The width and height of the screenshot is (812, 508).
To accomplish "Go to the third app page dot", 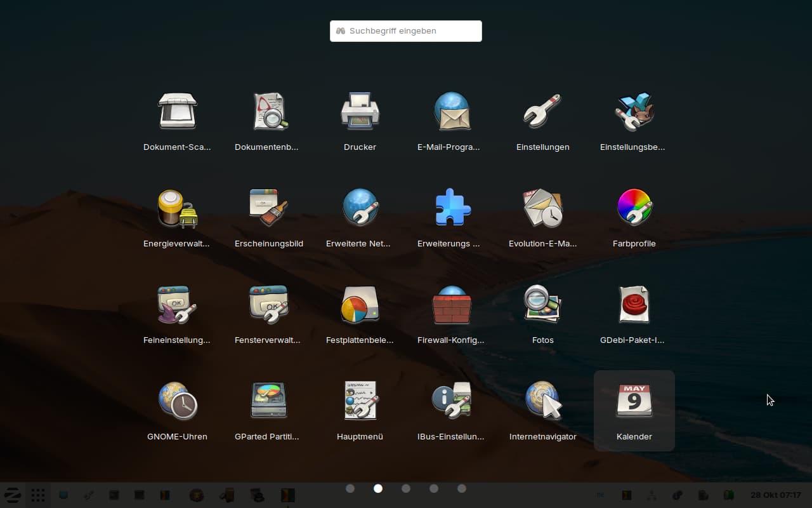I will pos(406,488).
